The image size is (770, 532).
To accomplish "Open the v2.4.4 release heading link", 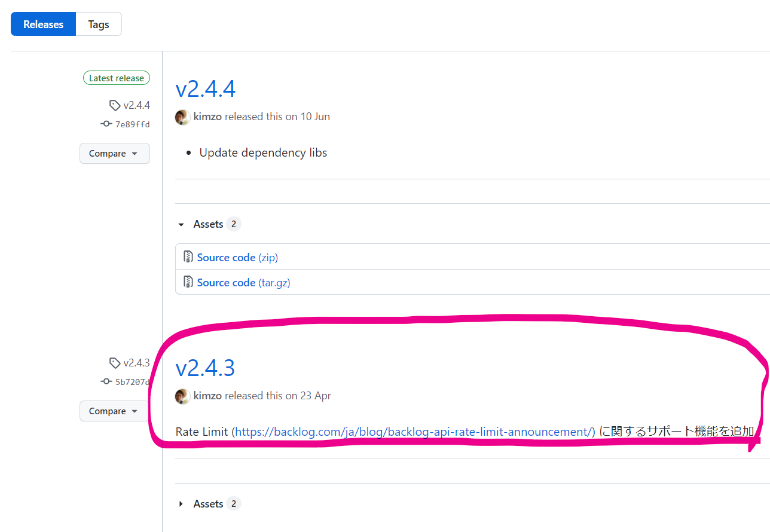I will click(205, 89).
